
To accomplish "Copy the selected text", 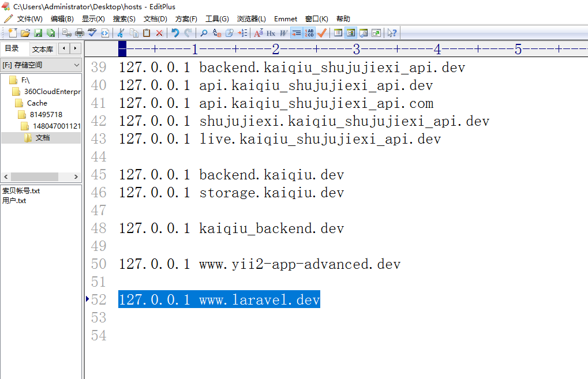I will pos(134,33).
